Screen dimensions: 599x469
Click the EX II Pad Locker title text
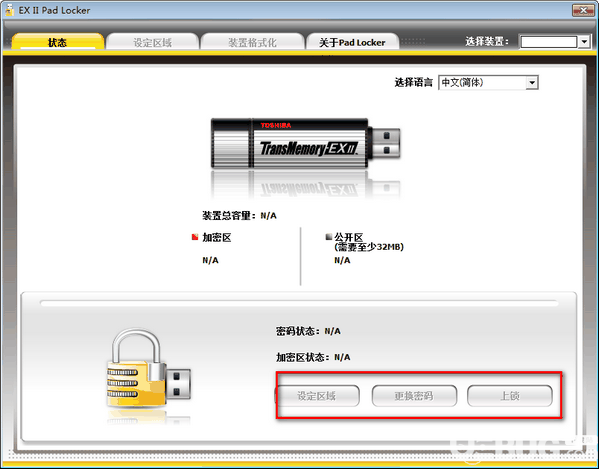pyautogui.click(x=55, y=10)
